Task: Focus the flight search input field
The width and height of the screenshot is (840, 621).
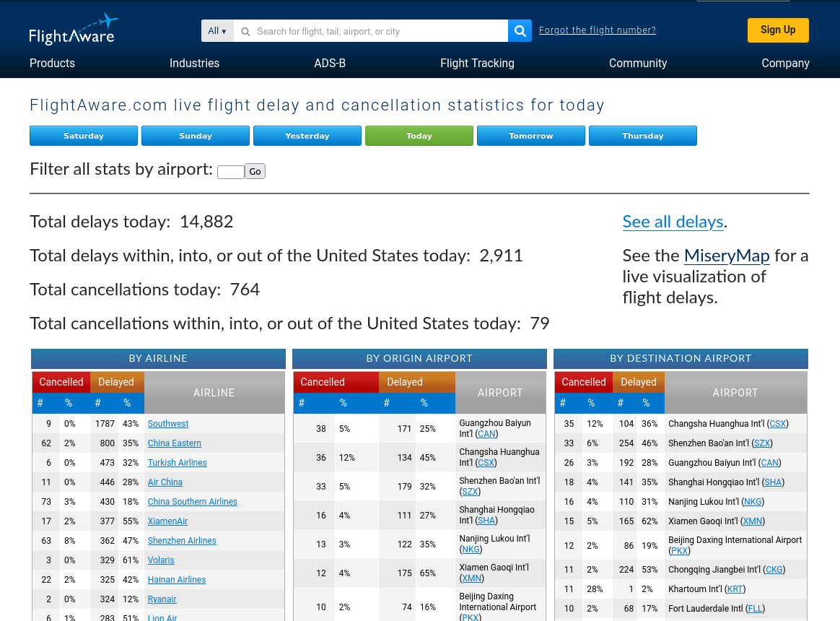Action: pyautogui.click(x=371, y=31)
